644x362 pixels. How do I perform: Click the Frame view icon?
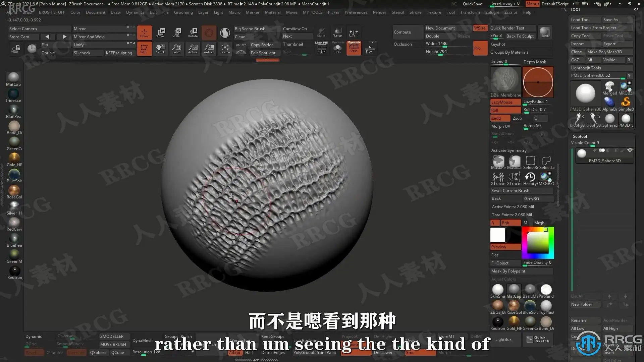pos(225,49)
